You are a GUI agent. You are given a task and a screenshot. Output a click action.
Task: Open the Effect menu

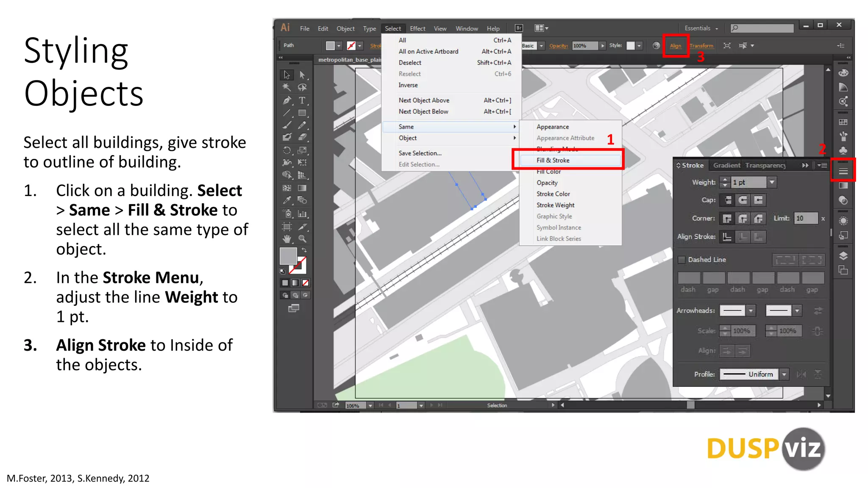click(x=417, y=29)
